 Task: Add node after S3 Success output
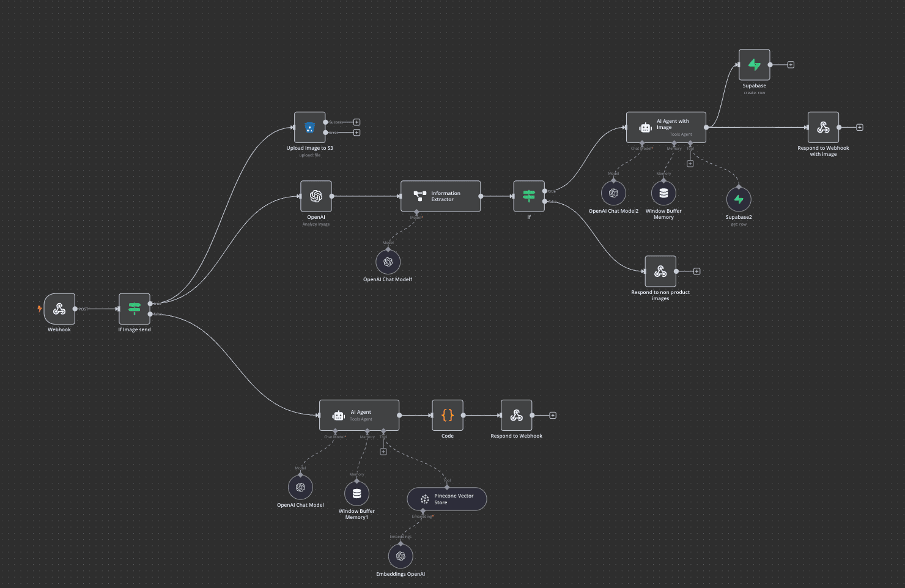pyautogui.click(x=357, y=122)
